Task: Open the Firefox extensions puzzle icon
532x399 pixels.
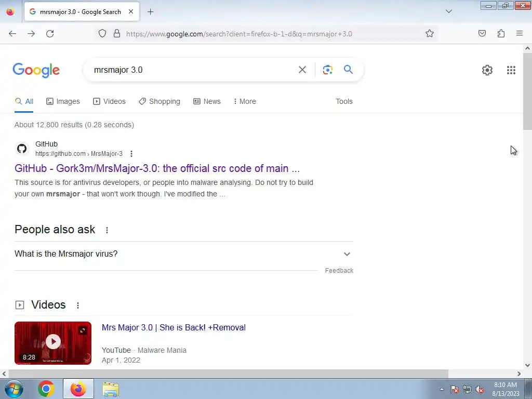Action: [501, 34]
